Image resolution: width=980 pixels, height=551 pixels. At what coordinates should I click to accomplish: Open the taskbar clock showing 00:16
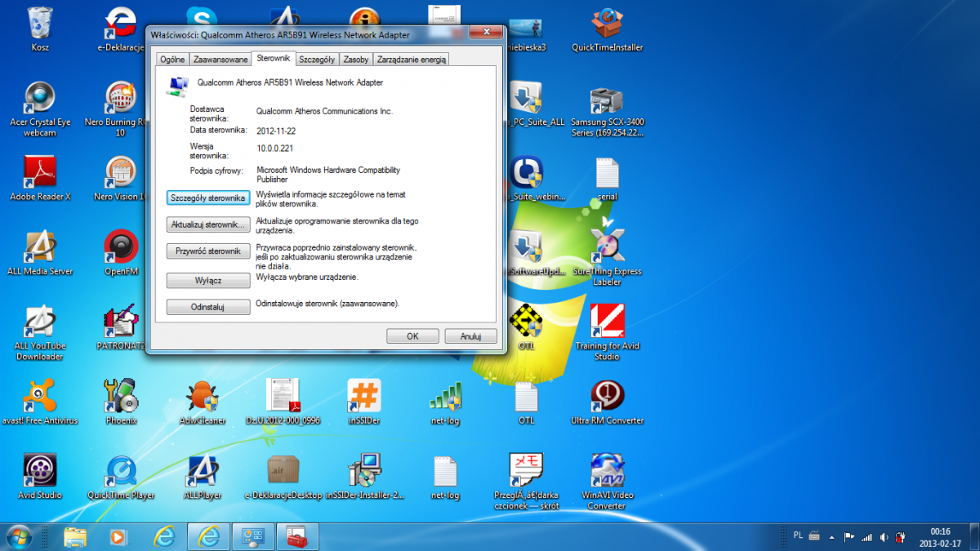940,536
